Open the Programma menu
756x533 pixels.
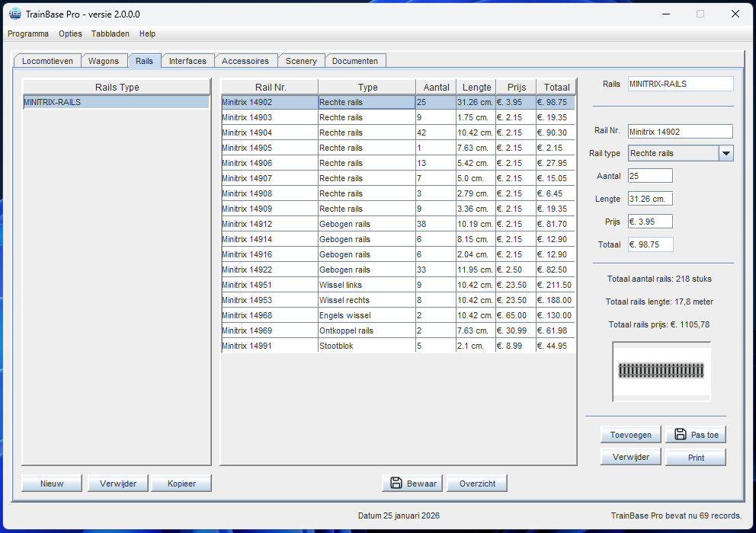click(x=28, y=34)
